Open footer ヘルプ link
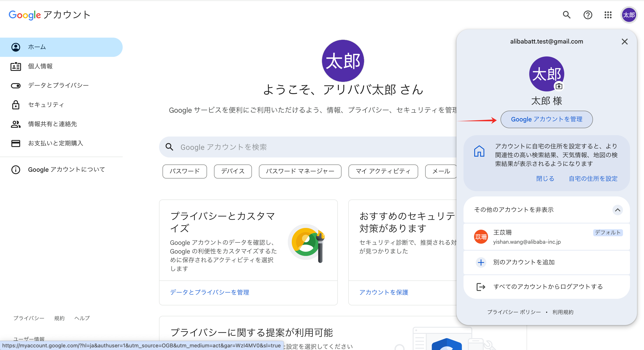Image resolution: width=644 pixels, height=350 pixels. coord(82,318)
